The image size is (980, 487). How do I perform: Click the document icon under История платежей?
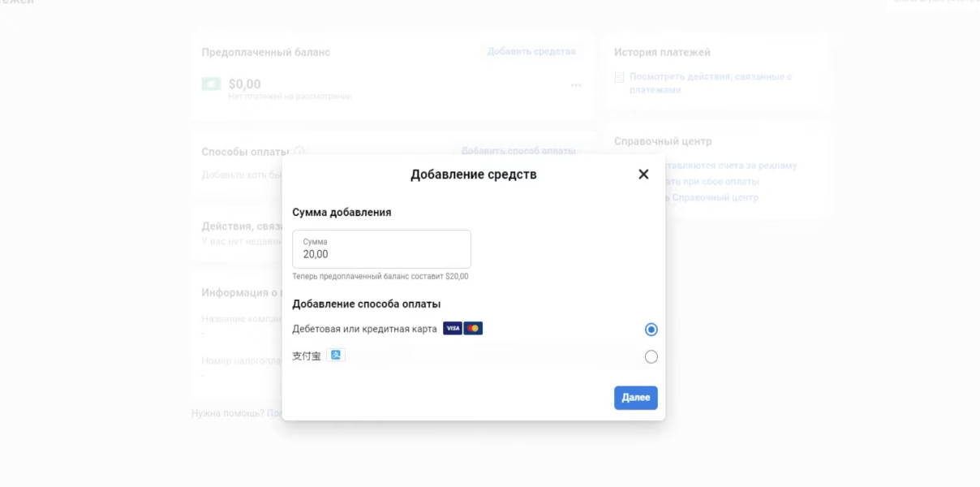(x=619, y=78)
